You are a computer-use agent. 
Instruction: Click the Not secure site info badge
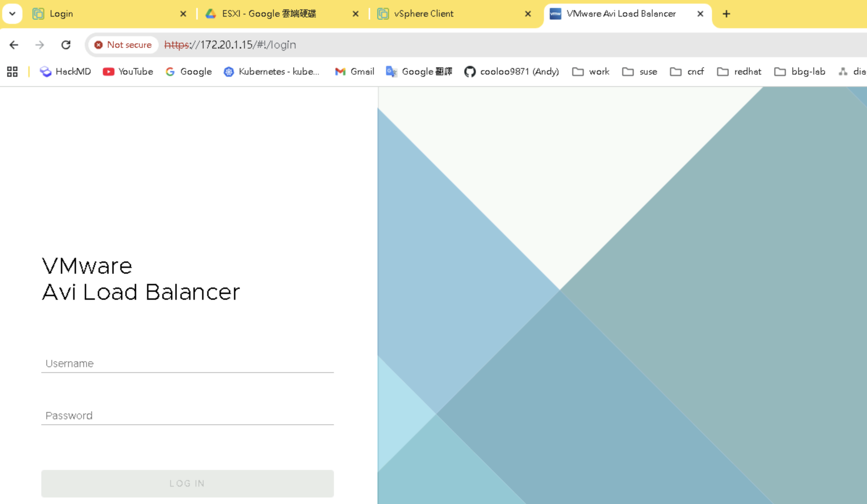(123, 45)
